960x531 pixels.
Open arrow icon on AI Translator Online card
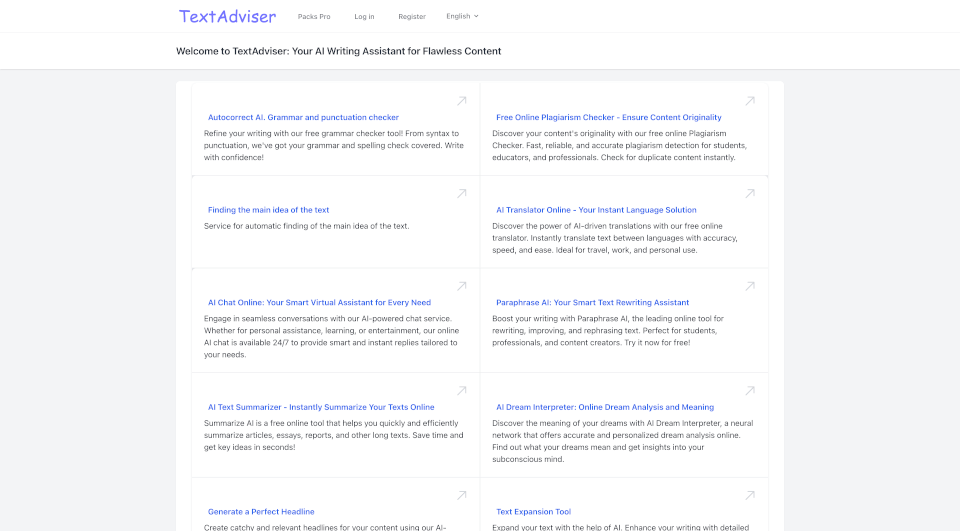coord(750,194)
